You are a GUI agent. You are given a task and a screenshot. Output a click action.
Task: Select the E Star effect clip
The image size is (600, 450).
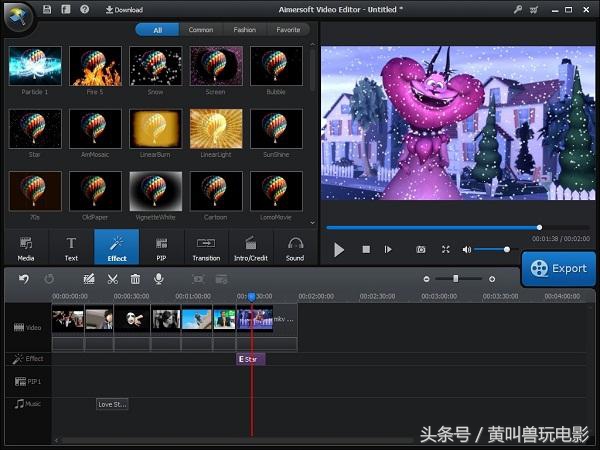pyautogui.click(x=251, y=359)
